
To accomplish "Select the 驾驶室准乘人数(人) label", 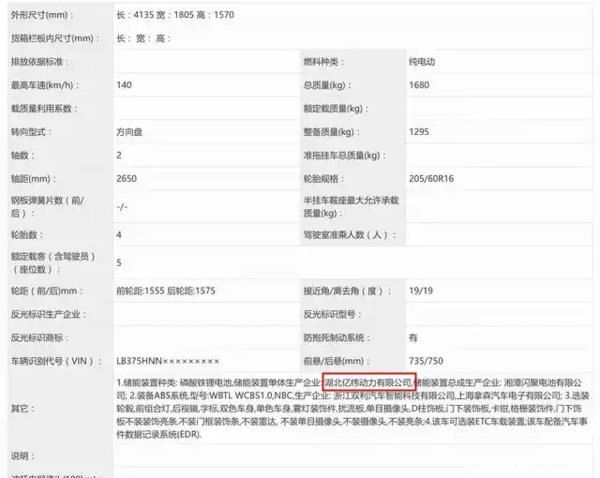I will [x=349, y=235].
